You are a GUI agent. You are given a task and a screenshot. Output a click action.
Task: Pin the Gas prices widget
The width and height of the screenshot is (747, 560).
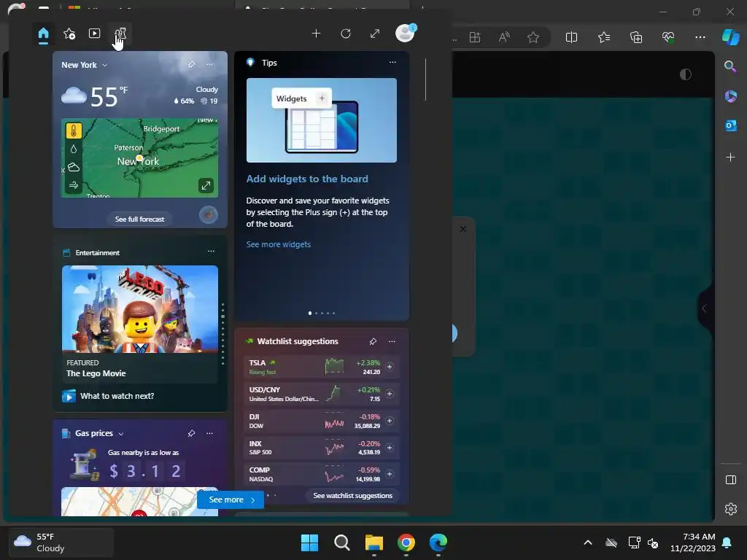click(191, 433)
